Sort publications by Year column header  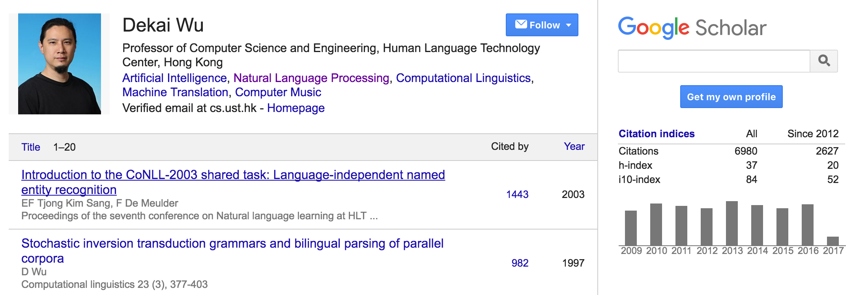(x=574, y=146)
